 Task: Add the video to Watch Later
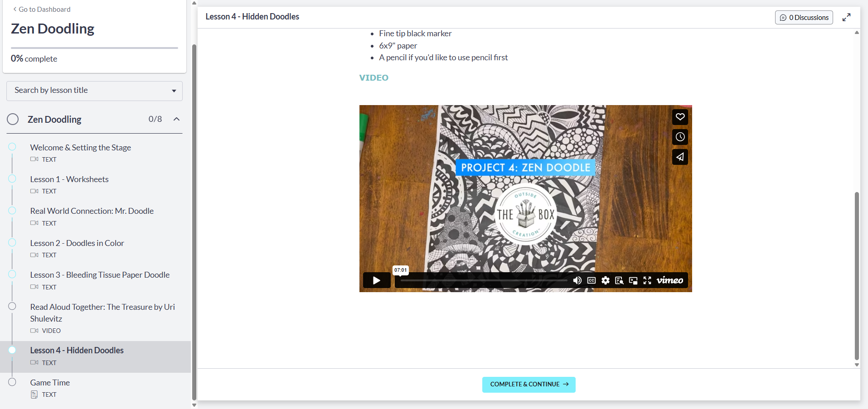click(679, 137)
